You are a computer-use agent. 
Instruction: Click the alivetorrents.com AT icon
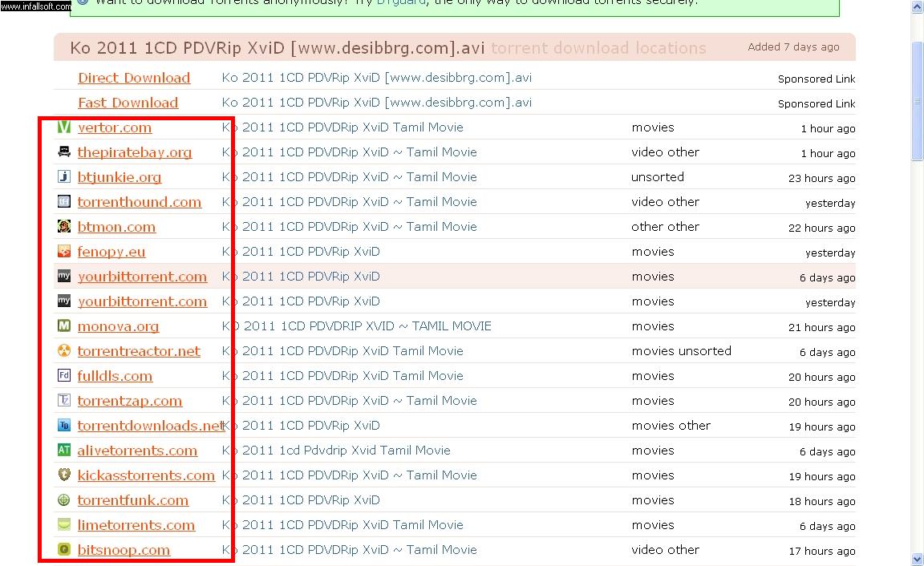click(63, 450)
